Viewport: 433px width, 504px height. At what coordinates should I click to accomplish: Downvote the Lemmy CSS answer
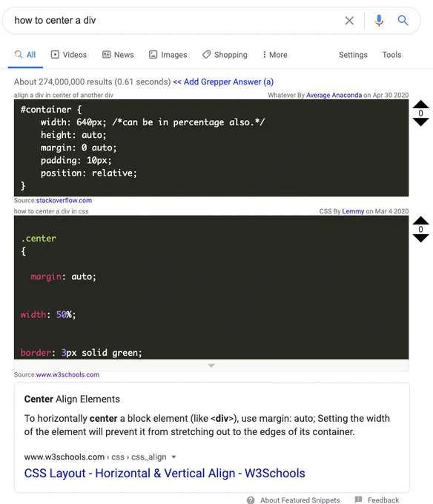(x=420, y=238)
